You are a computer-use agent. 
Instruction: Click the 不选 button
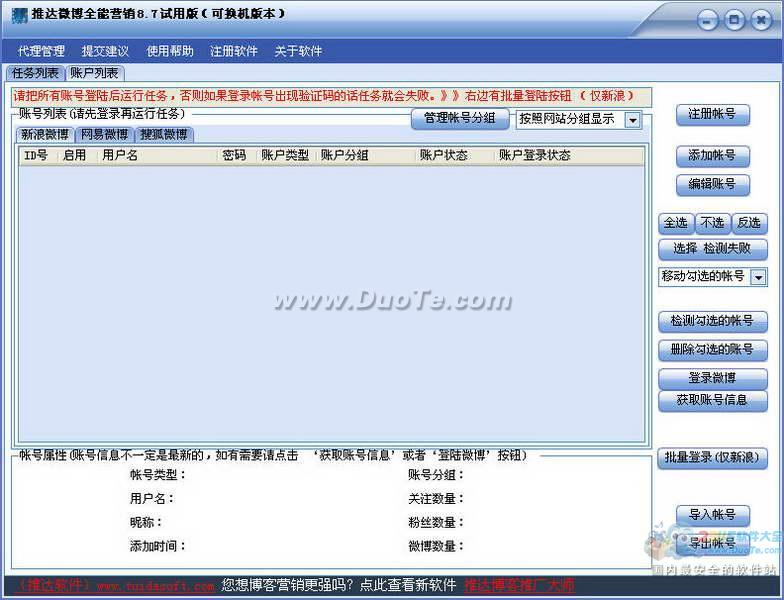(x=712, y=223)
